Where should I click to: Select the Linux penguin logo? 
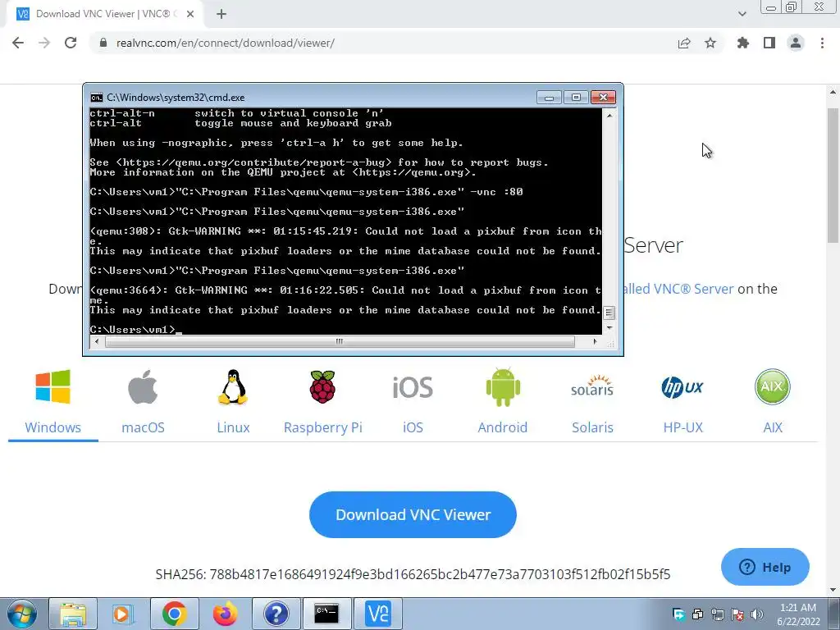(x=233, y=386)
